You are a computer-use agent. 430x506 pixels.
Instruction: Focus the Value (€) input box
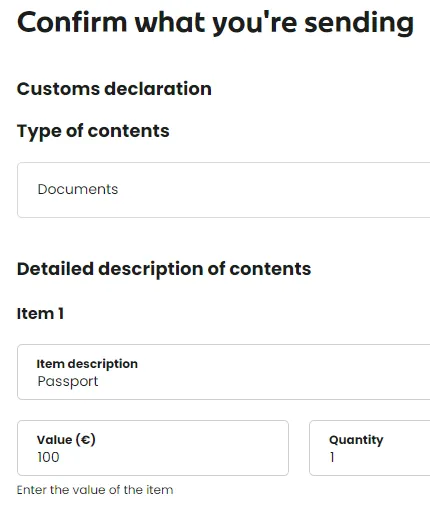tap(153, 448)
